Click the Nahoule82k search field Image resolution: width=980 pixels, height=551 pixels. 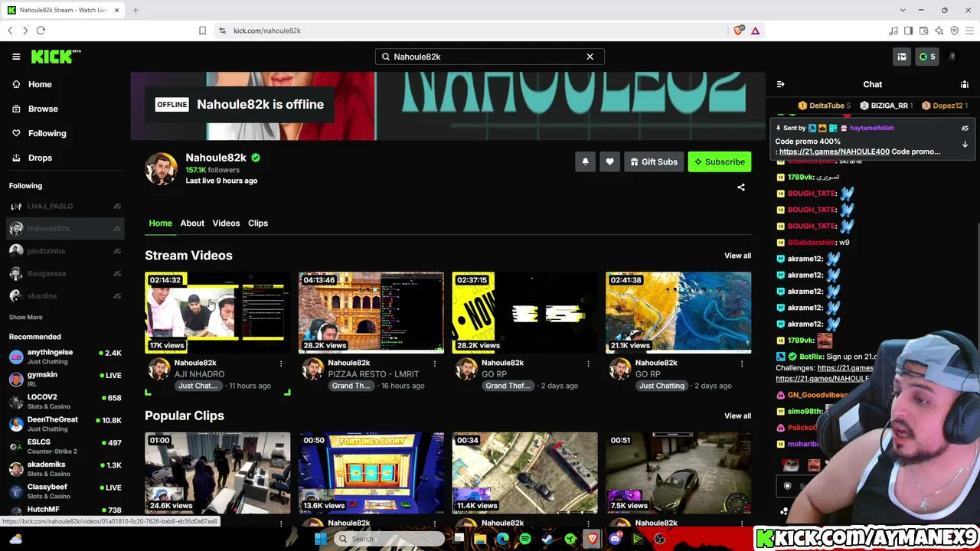pos(490,57)
